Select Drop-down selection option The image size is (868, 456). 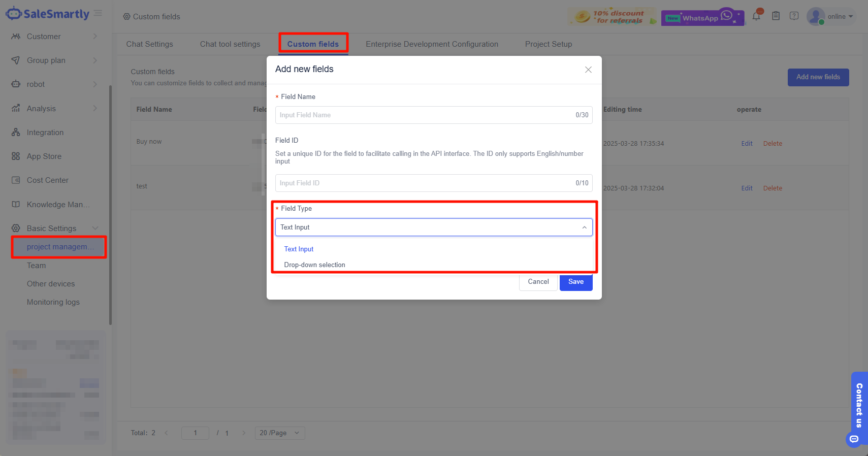click(314, 265)
